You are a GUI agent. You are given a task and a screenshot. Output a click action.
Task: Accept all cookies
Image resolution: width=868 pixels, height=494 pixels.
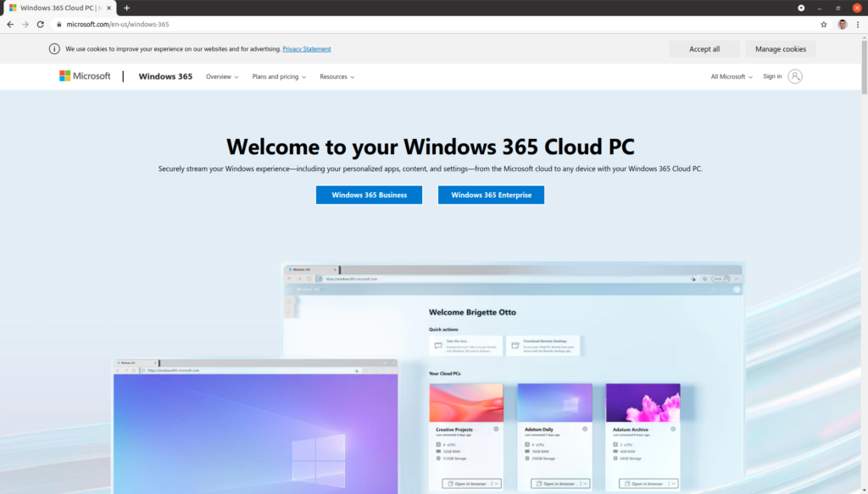[704, 48]
